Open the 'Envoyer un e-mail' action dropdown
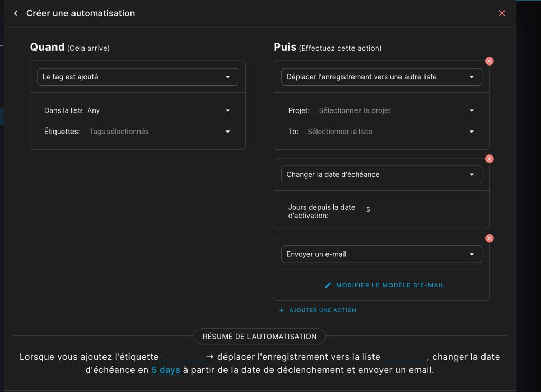 point(381,254)
